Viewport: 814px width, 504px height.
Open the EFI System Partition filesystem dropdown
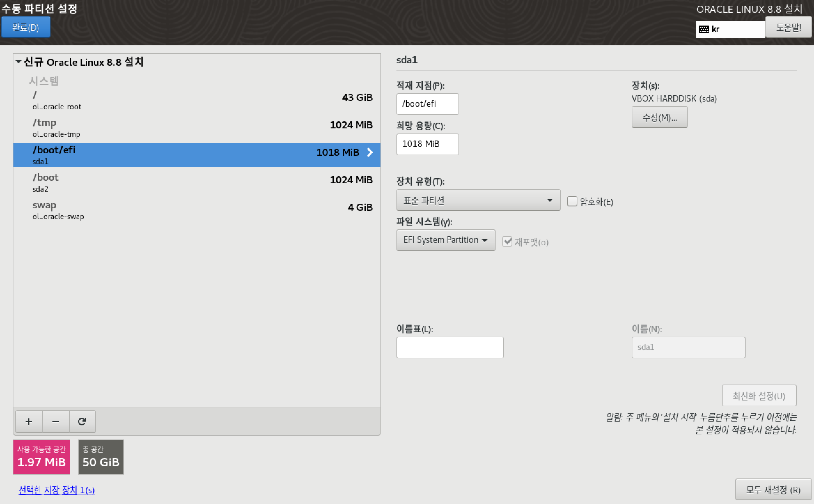coord(445,240)
